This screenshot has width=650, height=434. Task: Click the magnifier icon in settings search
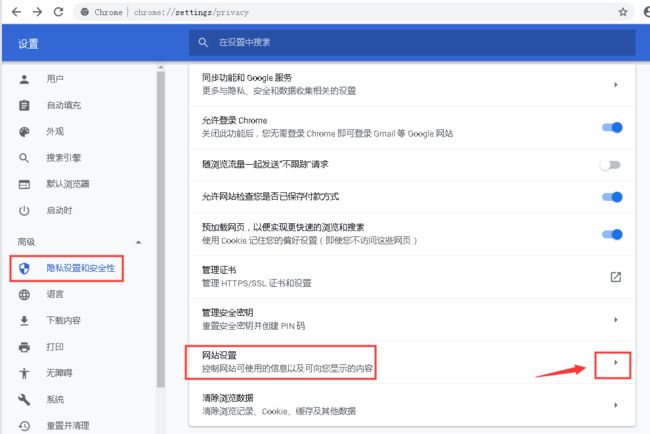[203, 42]
